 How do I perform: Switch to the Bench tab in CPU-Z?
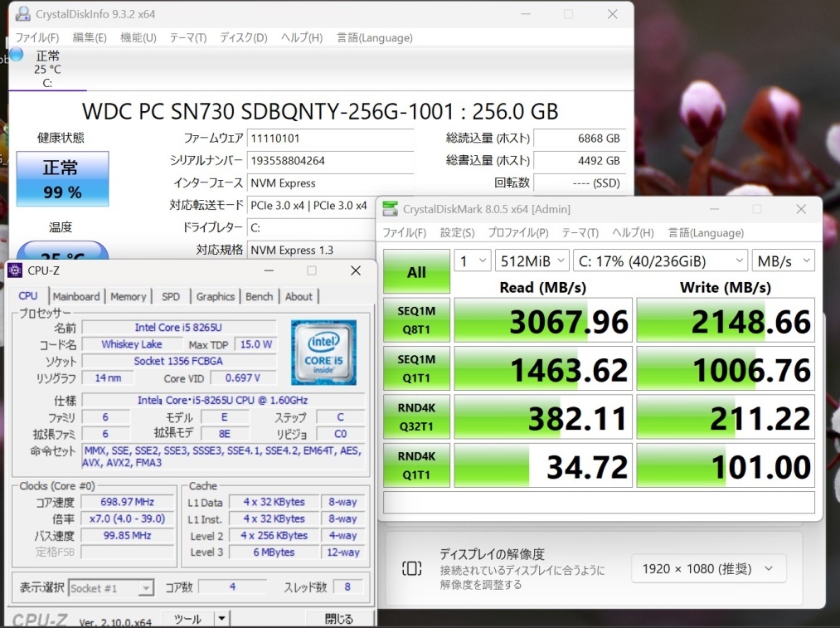point(260,296)
